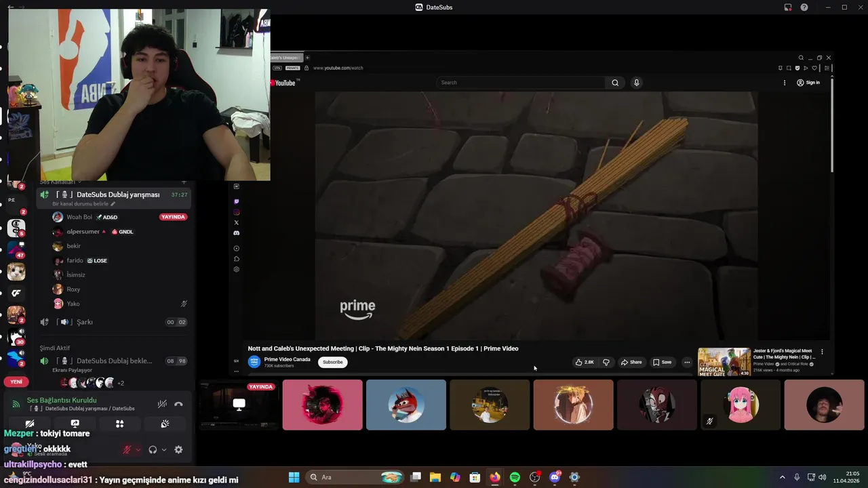Screen dimensions: 868x488
Task: Open Discord from browser sidebar
Action: (x=237, y=232)
